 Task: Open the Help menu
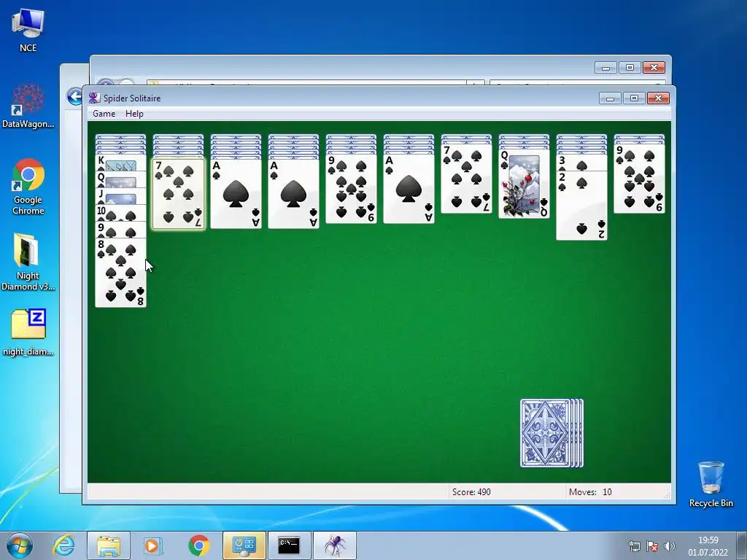click(134, 114)
